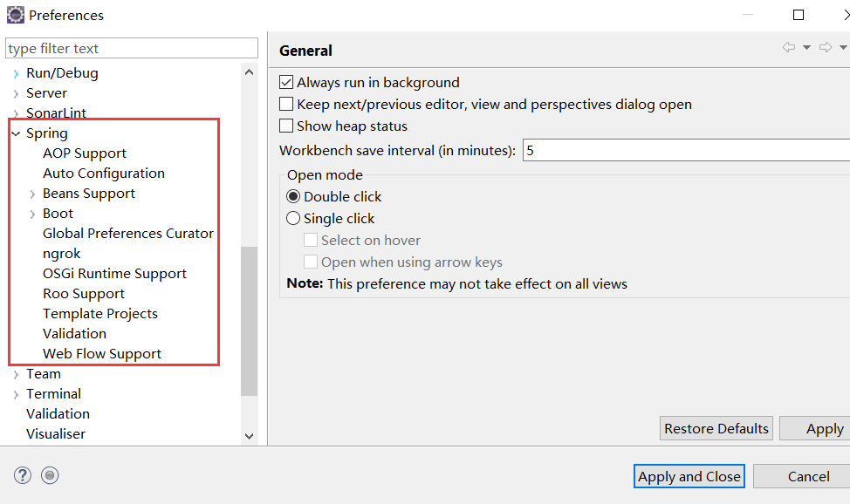This screenshot has width=850, height=504.
Task: Enable Show heap status checkbox
Action: tap(286, 126)
